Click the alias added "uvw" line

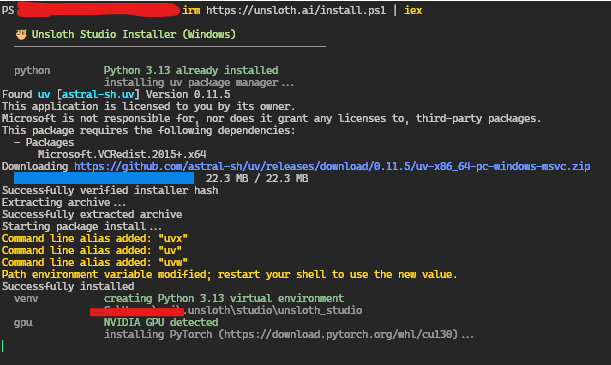95,263
